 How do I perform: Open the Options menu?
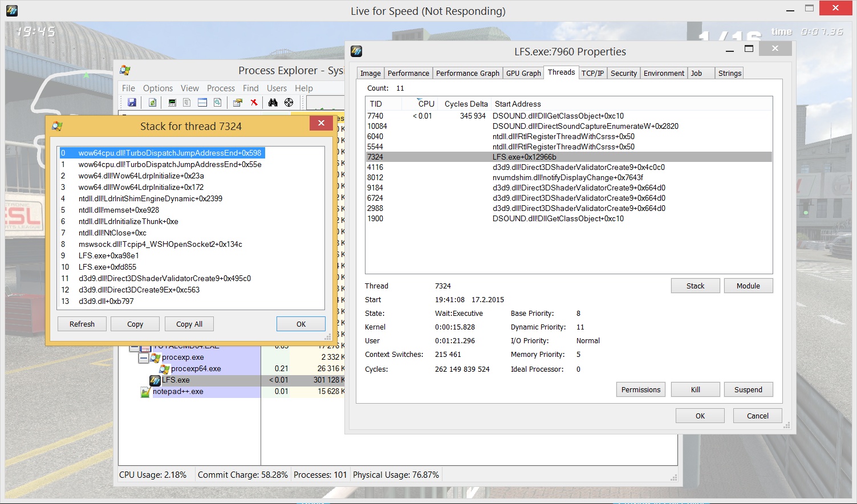[x=158, y=88]
